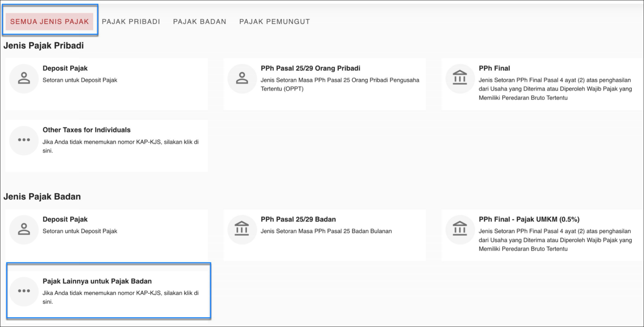This screenshot has height=327, width=644.
Task: Click ellipsis icon of Pajak Lainnya untuk Pajak Badan
Action: point(24,291)
